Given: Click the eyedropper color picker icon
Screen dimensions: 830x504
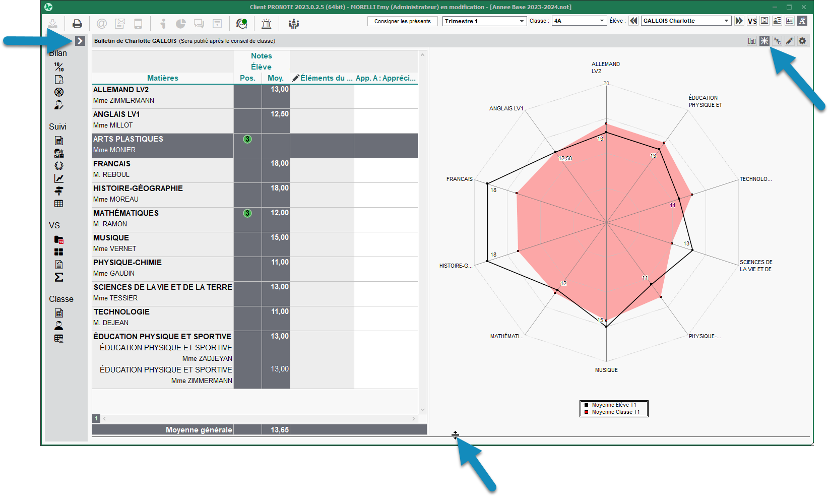Looking at the screenshot, I should click(x=790, y=41).
